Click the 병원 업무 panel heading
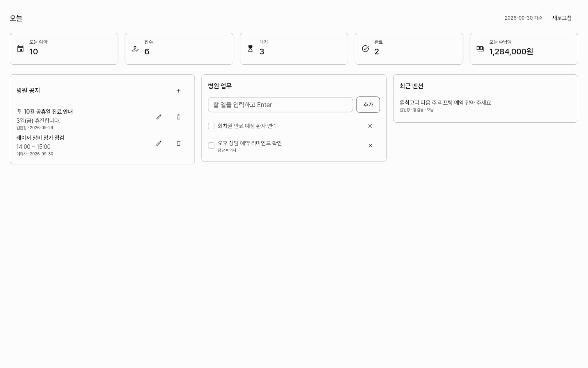 tap(220, 86)
